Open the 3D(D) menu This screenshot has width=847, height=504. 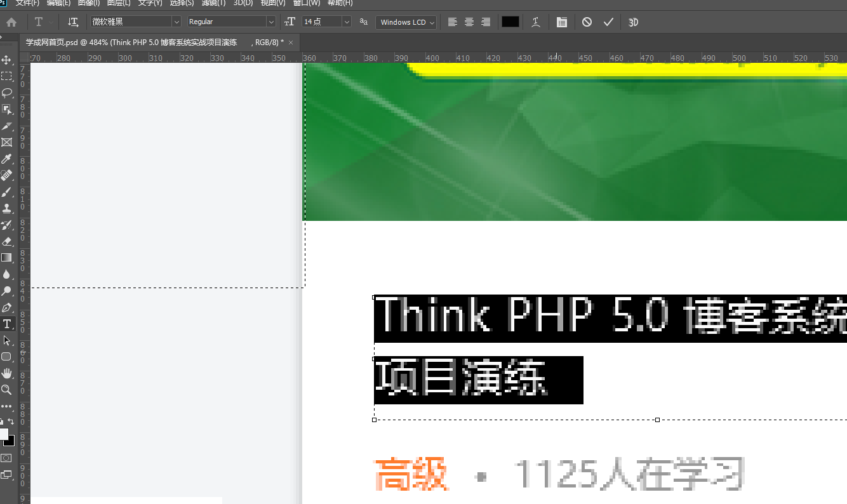tap(243, 3)
